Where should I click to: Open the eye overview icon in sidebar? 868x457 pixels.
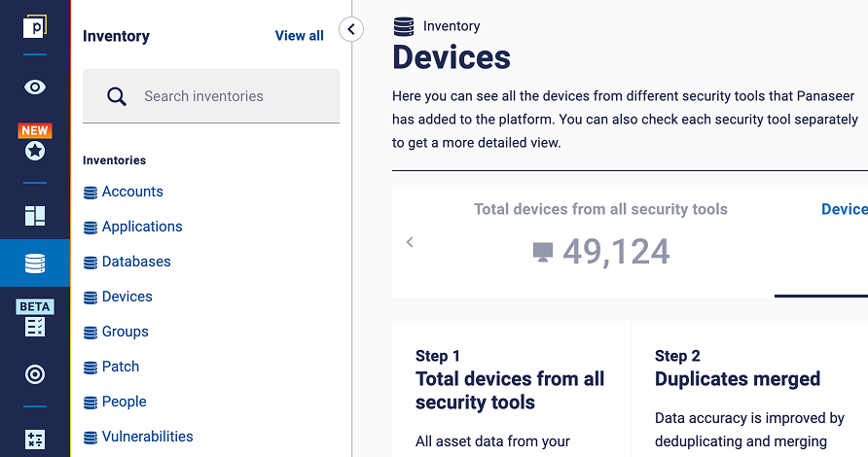click(35, 87)
